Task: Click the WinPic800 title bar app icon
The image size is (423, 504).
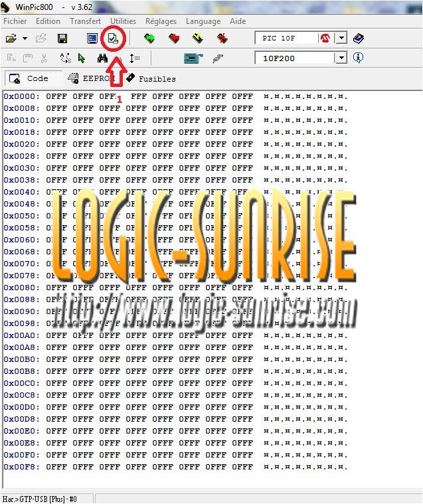Action: [5, 7]
